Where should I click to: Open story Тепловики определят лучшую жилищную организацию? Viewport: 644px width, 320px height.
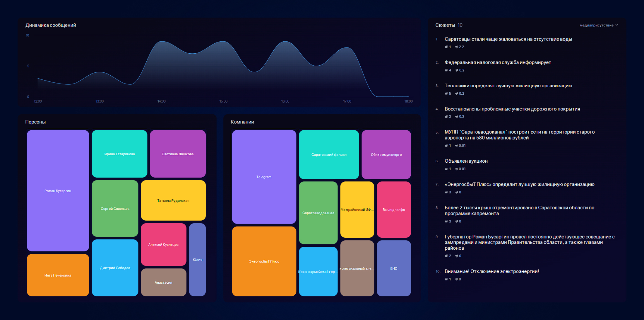coord(508,86)
